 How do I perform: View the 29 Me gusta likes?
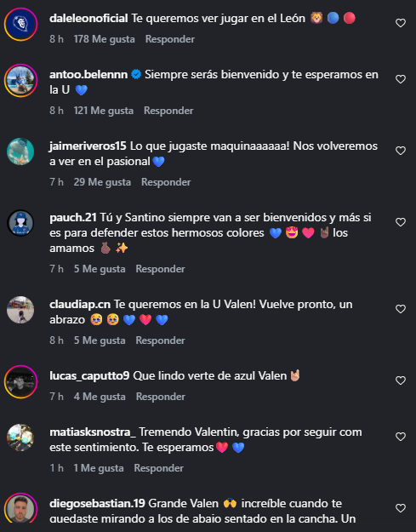pyautogui.click(x=102, y=182)
